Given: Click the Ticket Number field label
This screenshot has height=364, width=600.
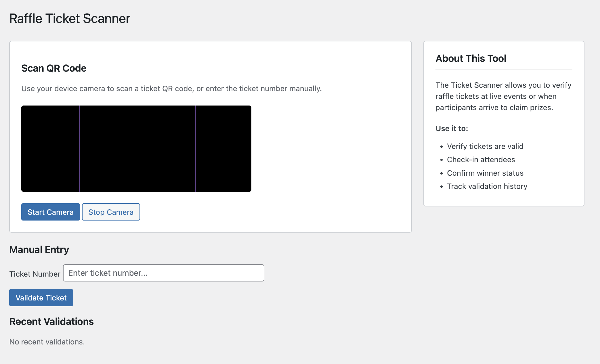Looking at the screenshot, I should [x=35, y=274].
